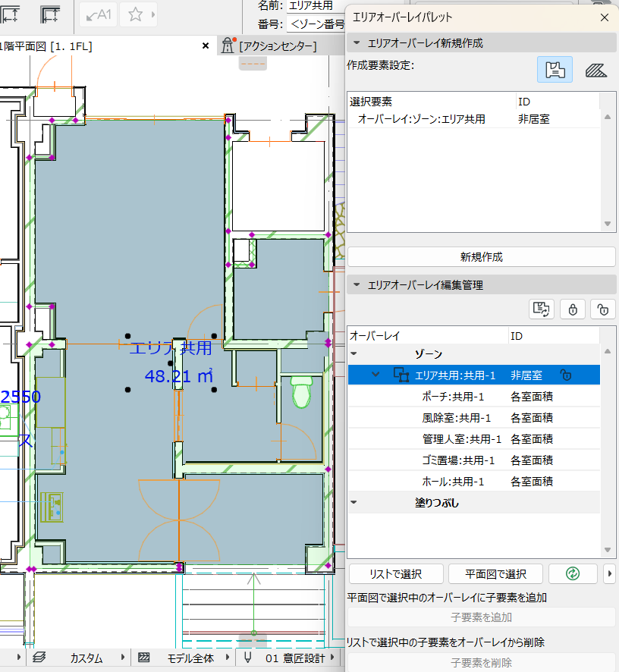Click the green toilet symbol on floor plan

click(301, 391)
